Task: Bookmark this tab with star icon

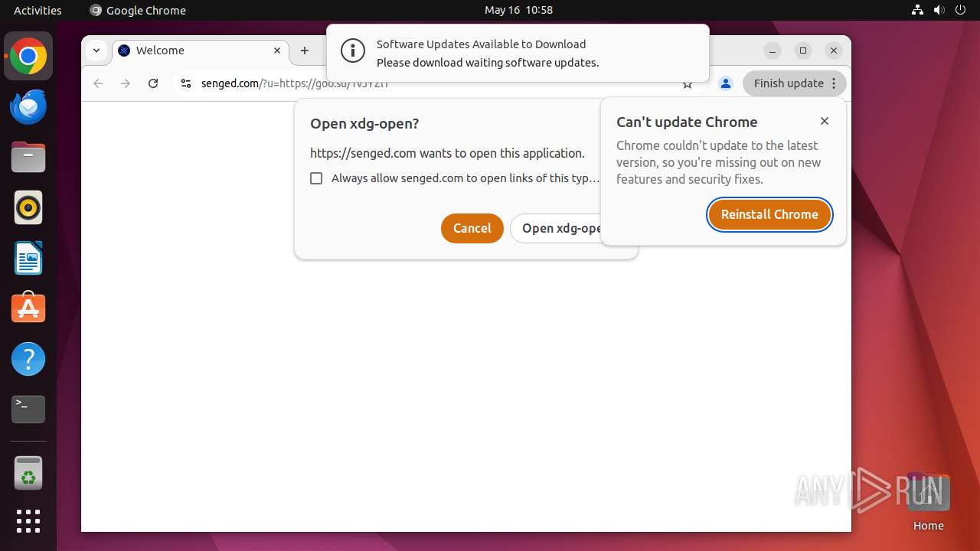Action: [688, 84]
